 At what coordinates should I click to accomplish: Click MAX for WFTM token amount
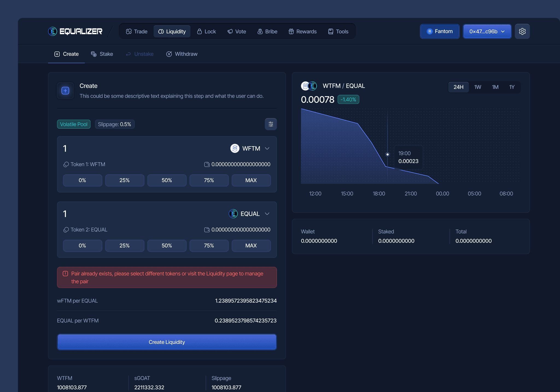[251, 180]
